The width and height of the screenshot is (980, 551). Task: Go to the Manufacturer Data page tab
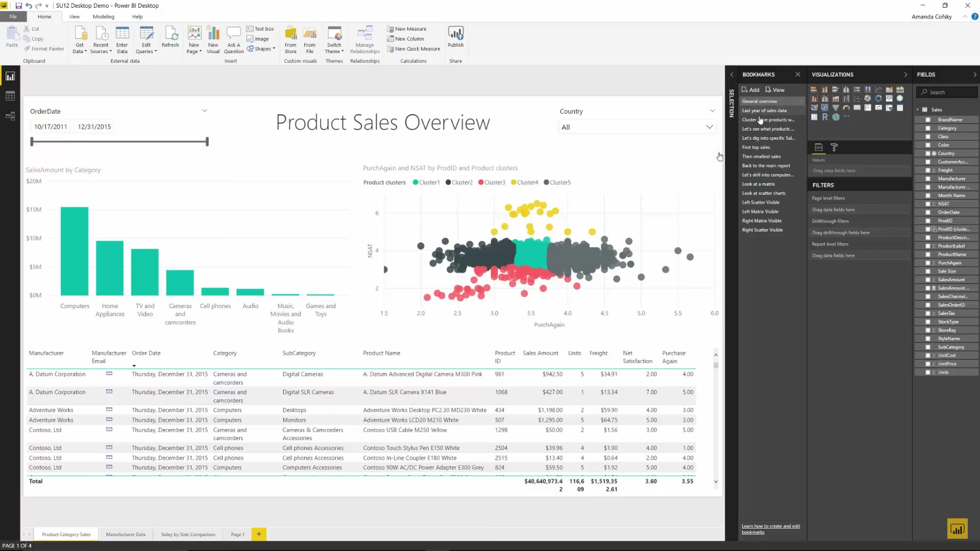126,534
